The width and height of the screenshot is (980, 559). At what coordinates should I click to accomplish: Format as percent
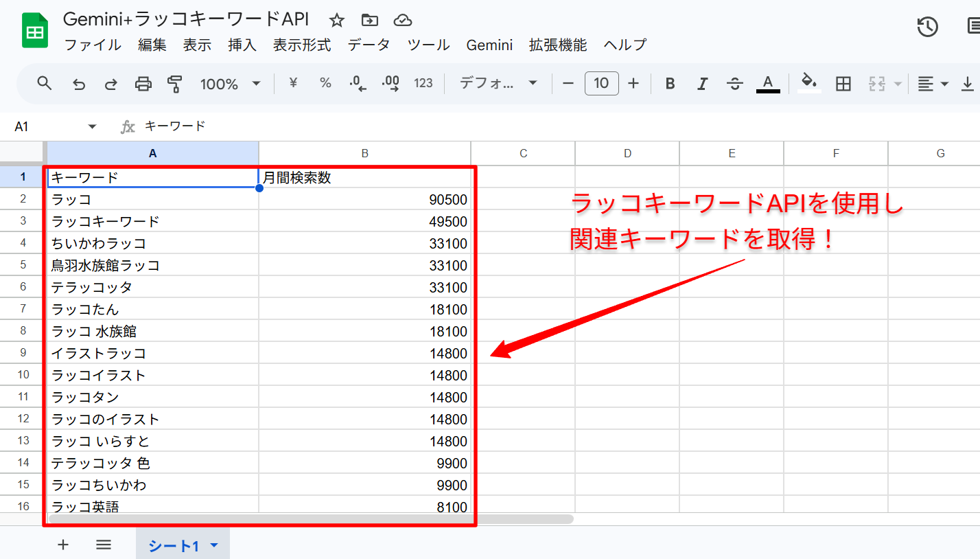point(325,83)
